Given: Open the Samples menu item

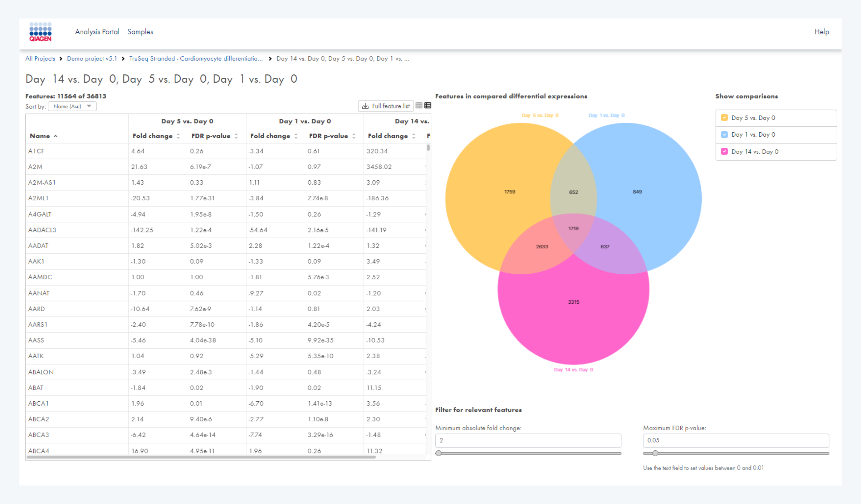Looking at the screenshot, I should coord(140,32).
